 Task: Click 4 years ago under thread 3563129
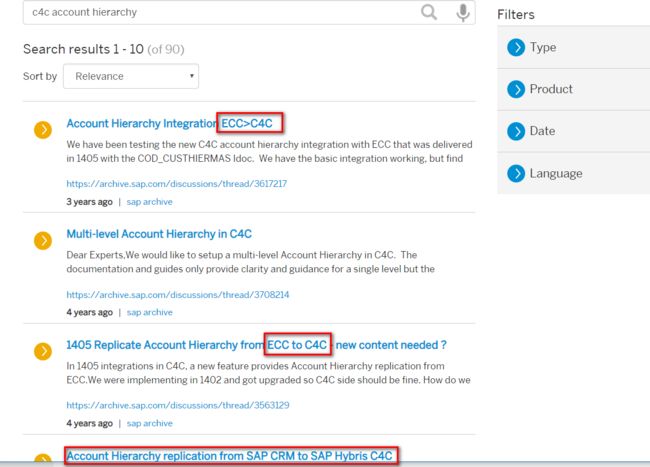pyautogui.click(x=90, y=423)
